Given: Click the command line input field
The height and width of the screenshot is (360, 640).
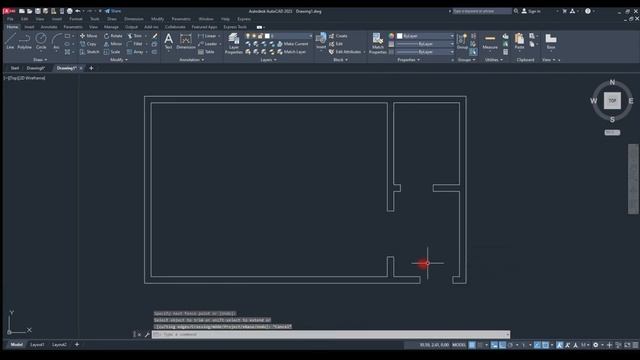Looking at the screenshot, I should pyautogui.click(x=331, y=334).
